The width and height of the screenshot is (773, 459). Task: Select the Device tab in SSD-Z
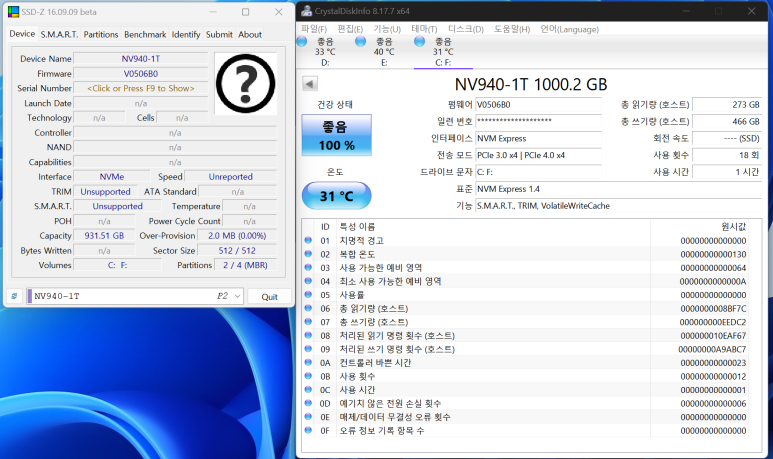[x=22, y=34]
